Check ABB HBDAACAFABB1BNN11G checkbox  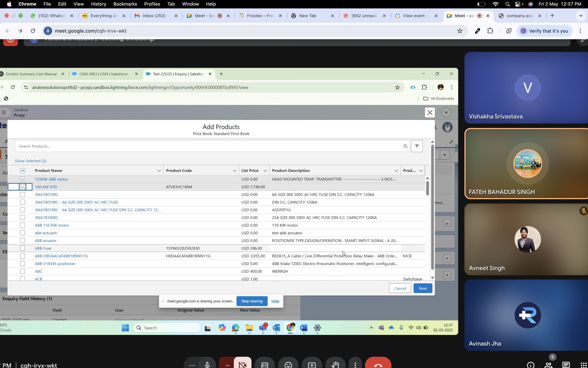coord(23,256)
